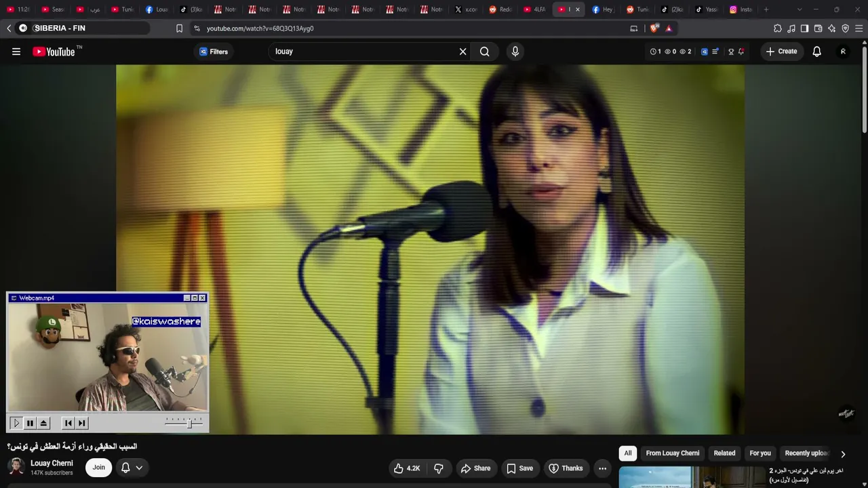Open the media control music note icon
This screenshot has width=868, height=488.
click(x=791, y=28)
